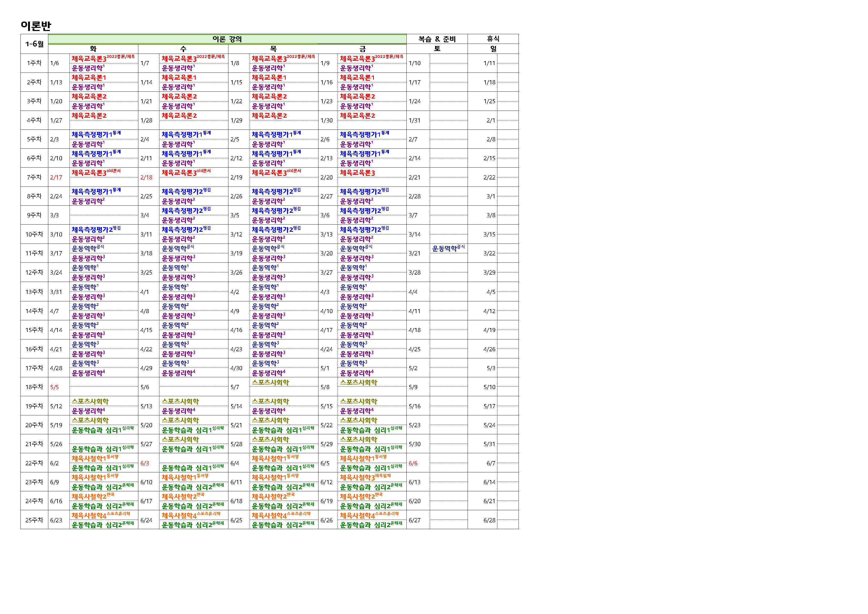Click the green 이론 강의 header bar

pyautogui.click(x=227, y=39)
